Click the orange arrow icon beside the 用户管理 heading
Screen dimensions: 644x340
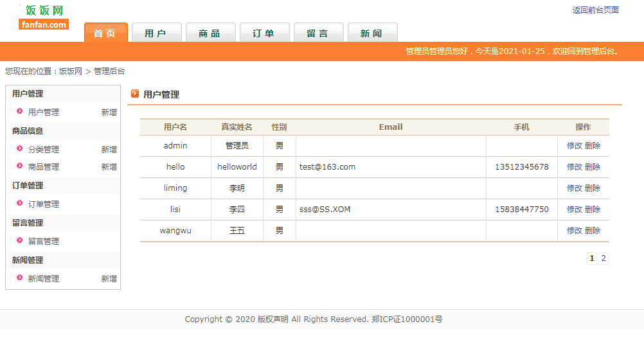[x=135, y=94]
